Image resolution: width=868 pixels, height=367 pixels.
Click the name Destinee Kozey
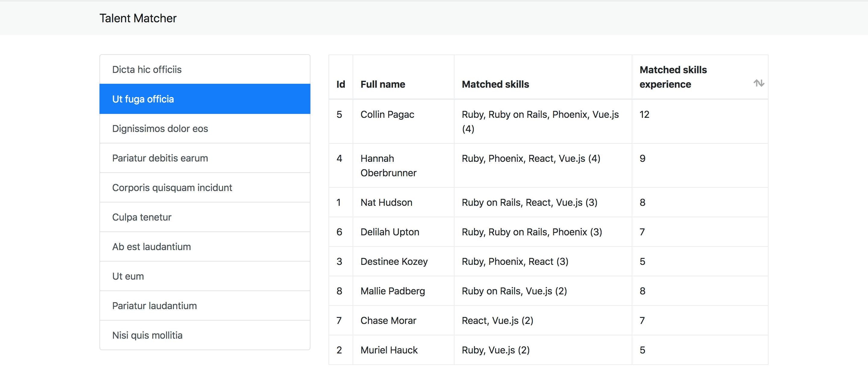(x=394, y=262)
